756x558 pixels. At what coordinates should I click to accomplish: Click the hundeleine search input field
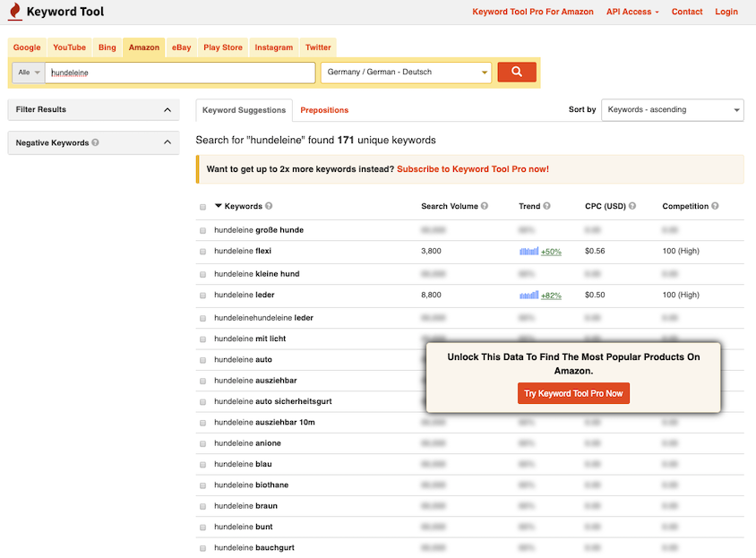pyautogui.click(x=179, y=73)
